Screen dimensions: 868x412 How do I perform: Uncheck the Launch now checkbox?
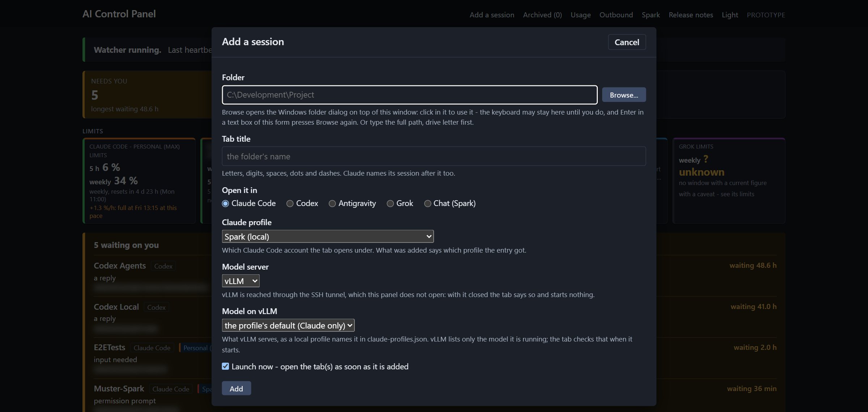[x=225, y=366]
